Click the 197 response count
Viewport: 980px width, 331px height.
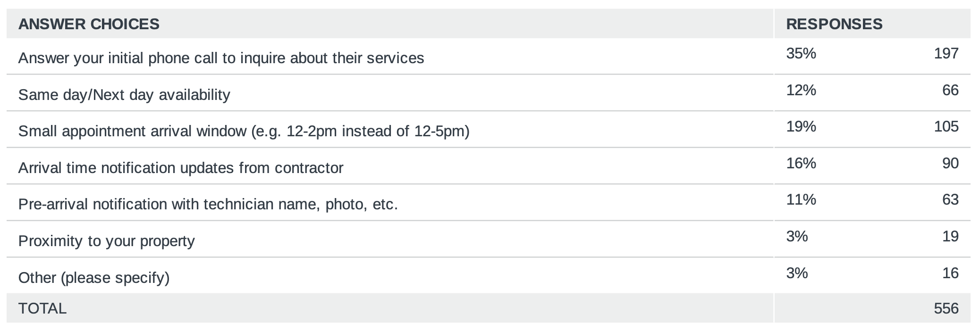(946, 53)
